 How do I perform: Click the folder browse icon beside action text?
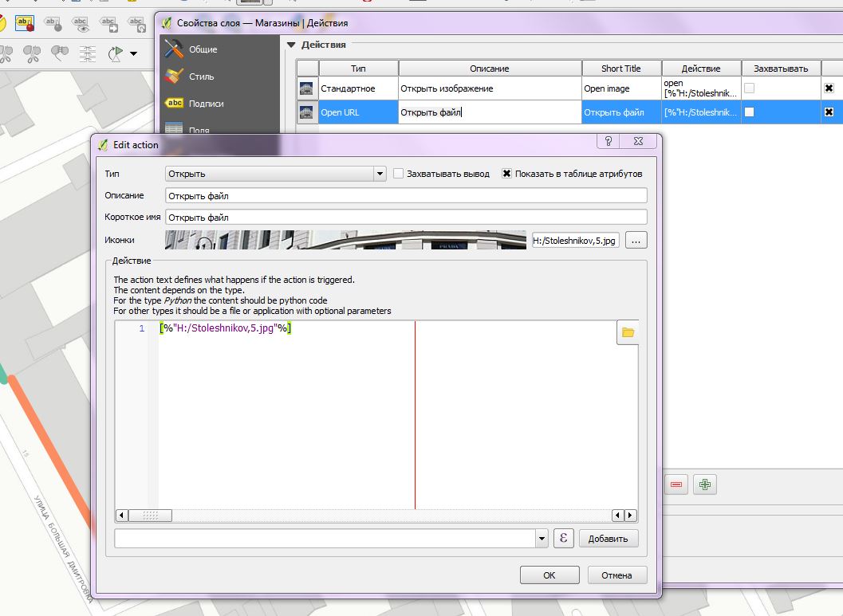point(628,332)
